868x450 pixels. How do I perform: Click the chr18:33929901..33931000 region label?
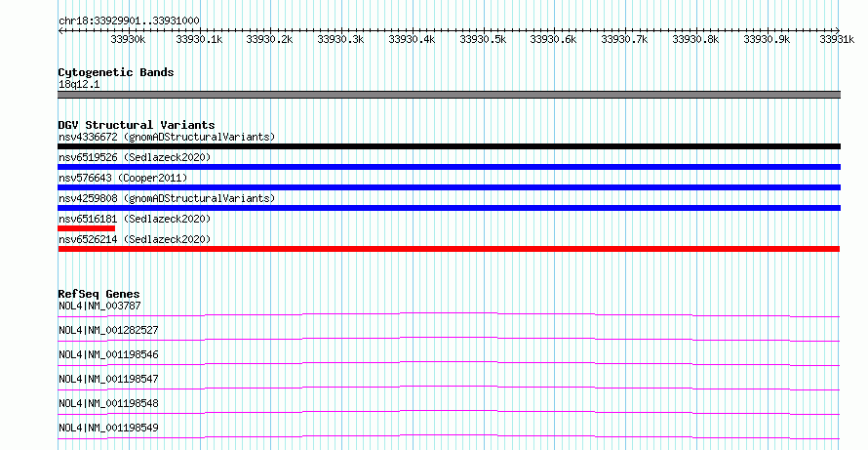[x=129, y=20]
